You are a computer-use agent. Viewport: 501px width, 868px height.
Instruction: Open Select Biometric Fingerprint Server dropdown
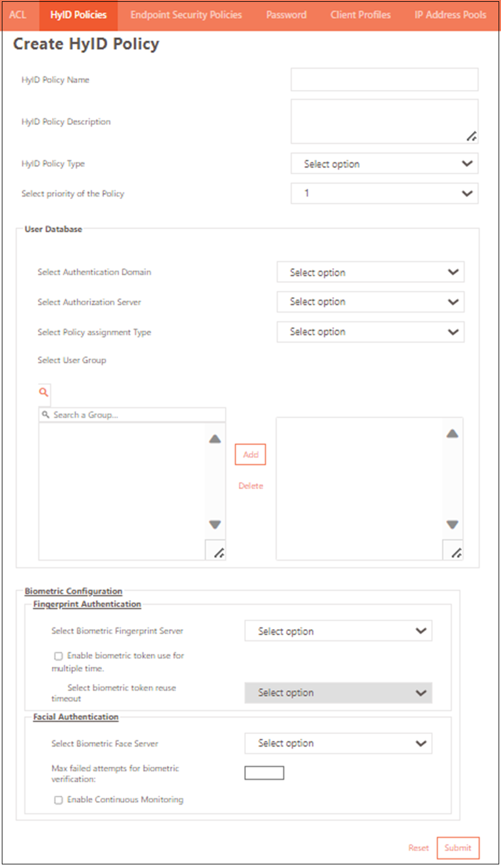click(x=339, y=631)
